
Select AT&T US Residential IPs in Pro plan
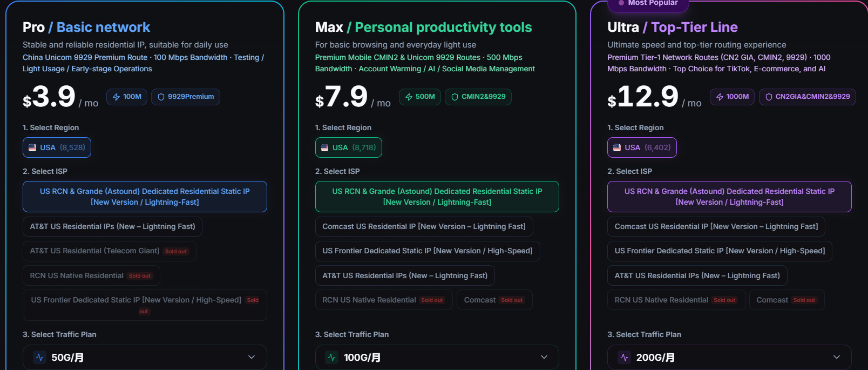112,226
